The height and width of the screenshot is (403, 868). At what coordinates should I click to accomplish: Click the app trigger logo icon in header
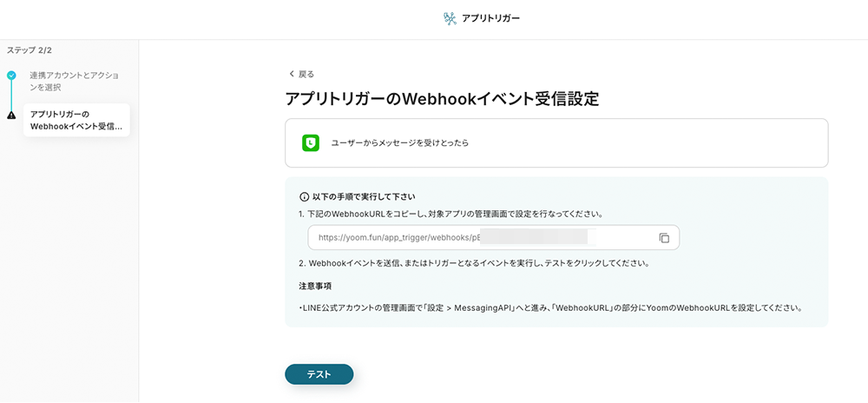click(x=450, y=19)
